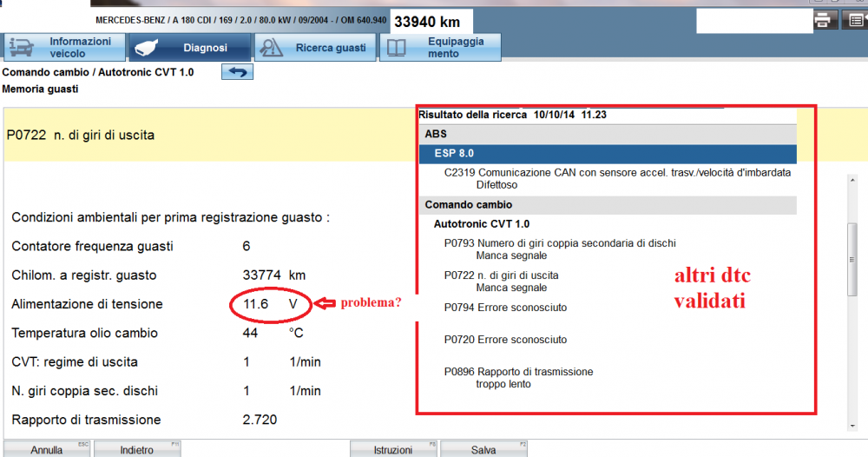This screenshot has width=868, height=457.
Task: Click Contatore frequenza guasti label
Action: coord(92,246)
